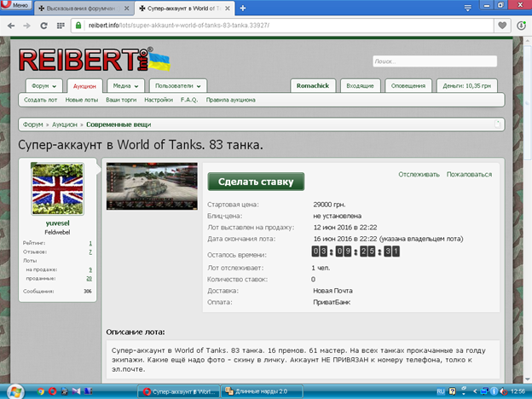Click the проданные lots count
This screenshot has height=399, width=532.
[90, 279]
